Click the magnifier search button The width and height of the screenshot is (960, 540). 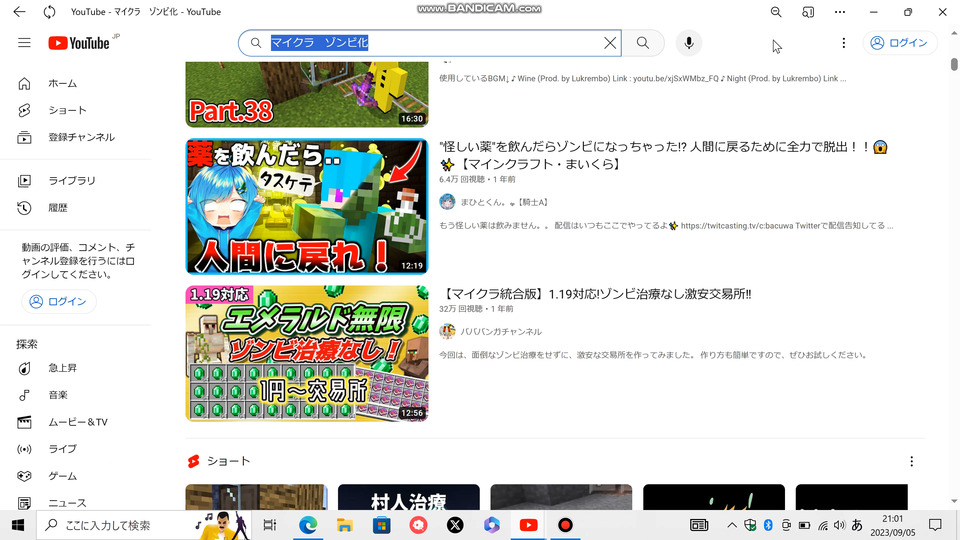[643, 43]
